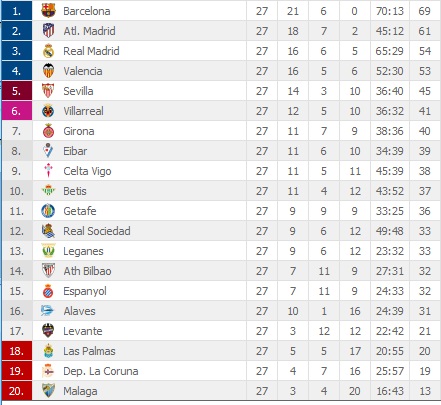Click the Betis green crest icon
This screenshot has height=405, width=441.
pos(48,191)
